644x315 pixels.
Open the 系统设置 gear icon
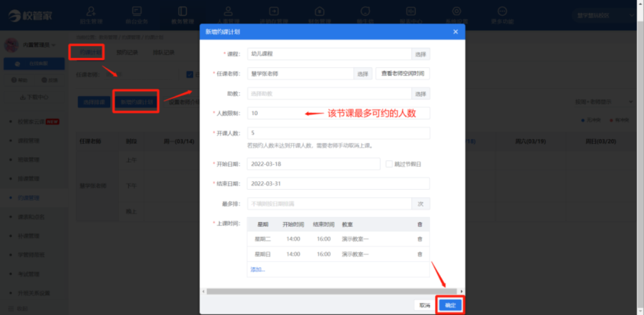click(457, 11)
